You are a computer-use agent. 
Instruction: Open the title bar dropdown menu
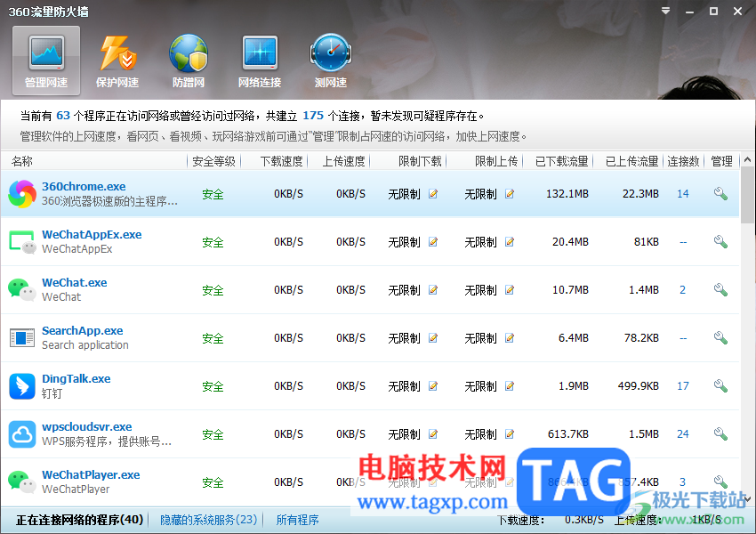(666, 11)
